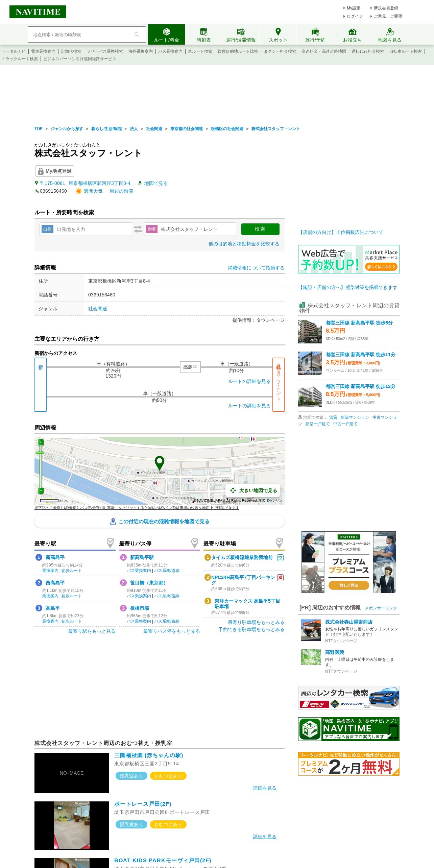Open the タクシー料金検索 submenu link

click(280, 51)
